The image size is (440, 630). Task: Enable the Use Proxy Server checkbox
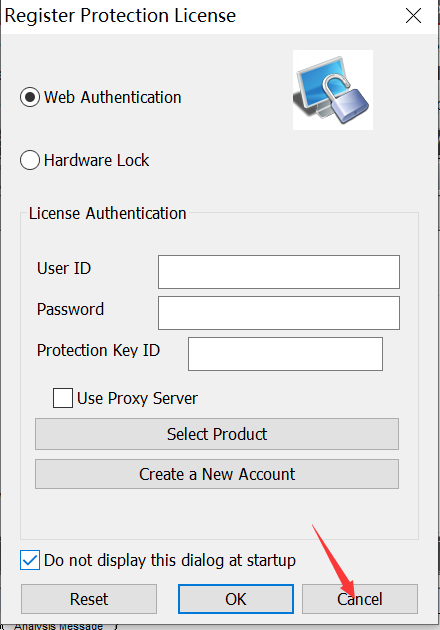tap(63, 398)
